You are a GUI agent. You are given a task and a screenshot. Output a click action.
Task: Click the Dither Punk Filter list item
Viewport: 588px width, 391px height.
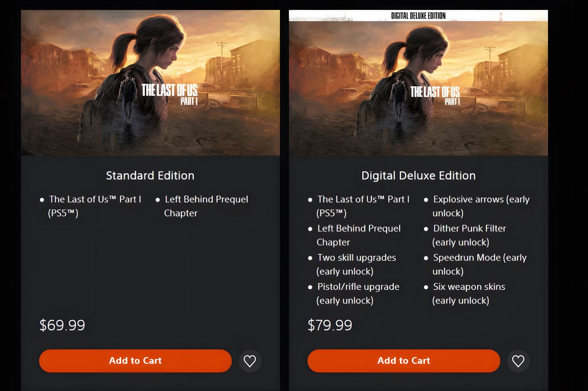(469, 235)
